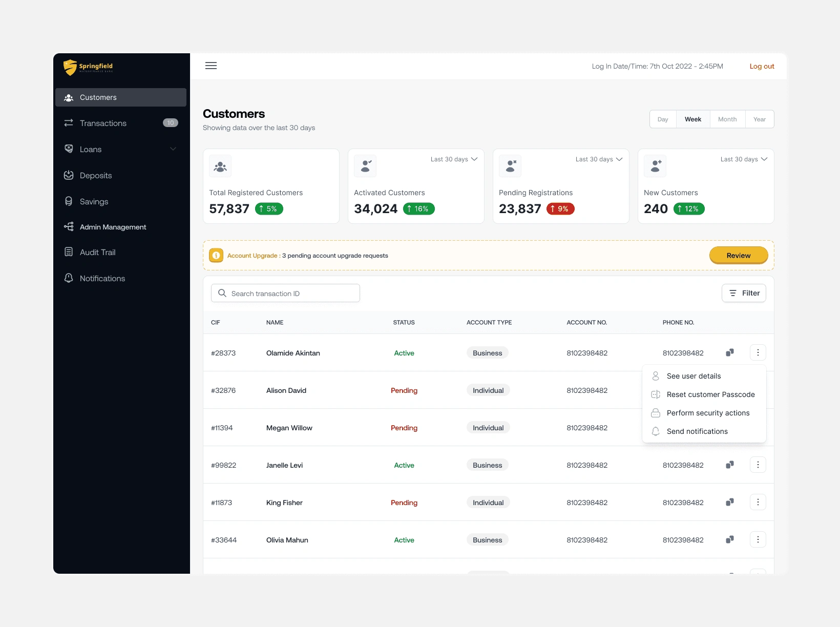Click the Springfield logo
The image size is (840, 627).
pos(88,67)
